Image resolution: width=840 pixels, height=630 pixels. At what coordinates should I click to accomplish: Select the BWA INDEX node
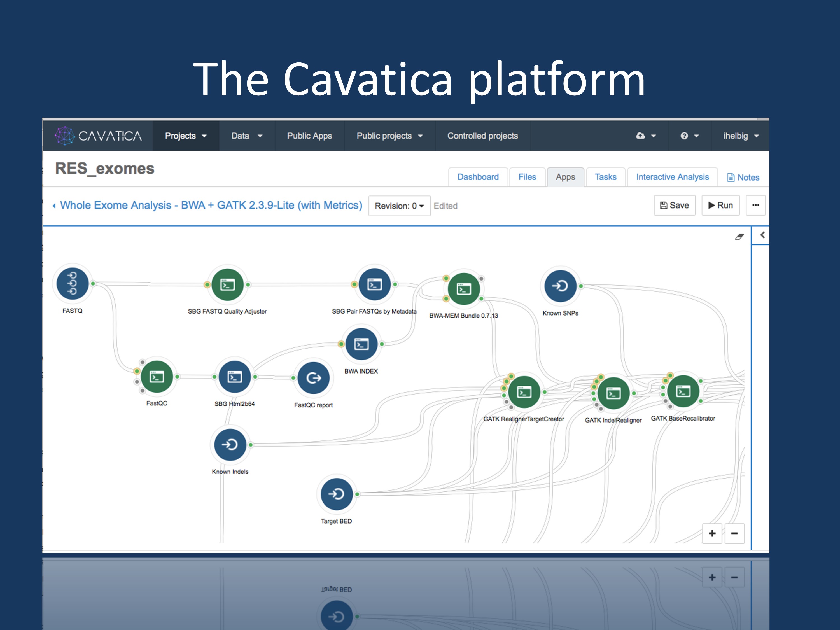coord(361,344)
